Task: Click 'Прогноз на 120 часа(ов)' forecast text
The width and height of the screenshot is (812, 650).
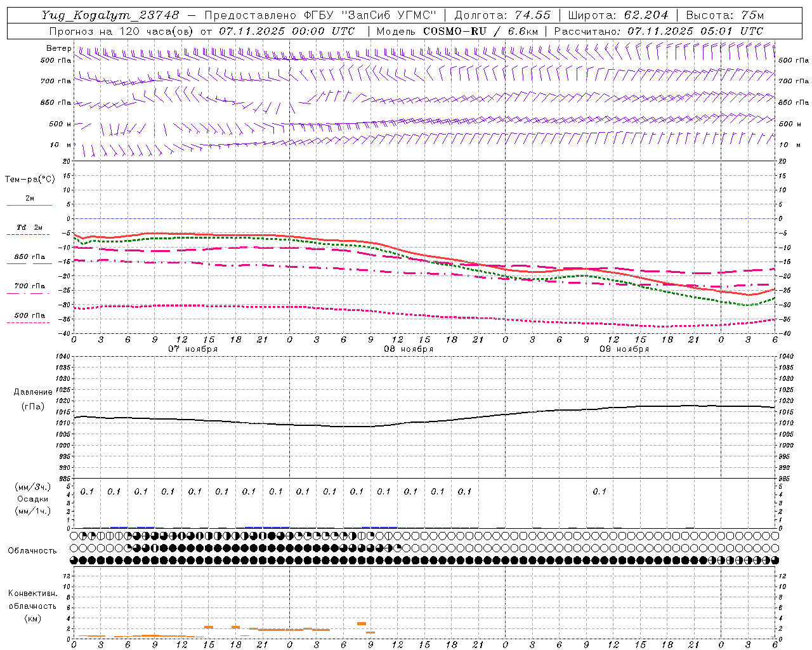Action: (x=121, y=31)
